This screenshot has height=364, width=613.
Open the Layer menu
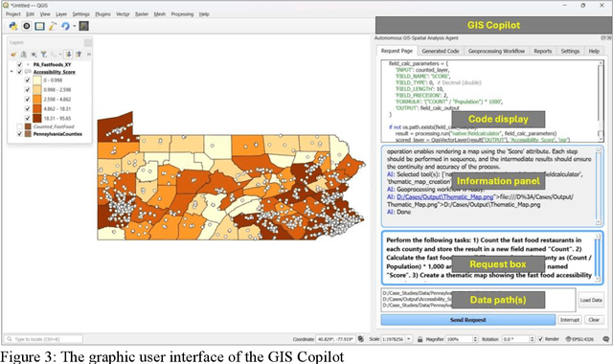pyautogui.click(x=61, y=14)
